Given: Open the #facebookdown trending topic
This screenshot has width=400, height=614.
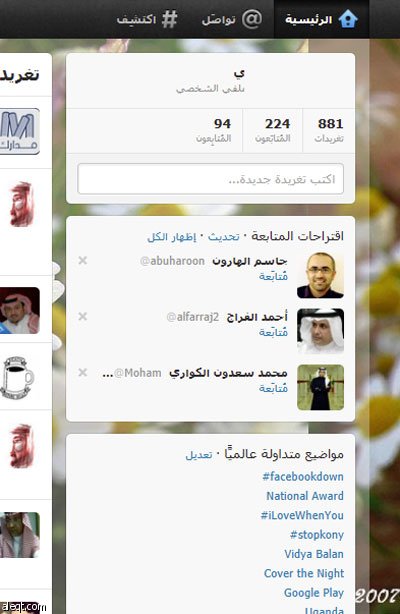Looking at the screenshot, I should point(303,477).
